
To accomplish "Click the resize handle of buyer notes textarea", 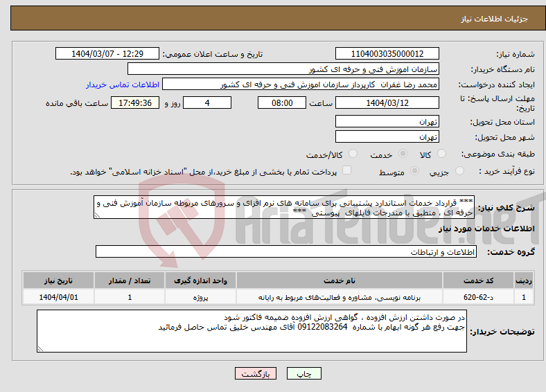I will [40, 349].
